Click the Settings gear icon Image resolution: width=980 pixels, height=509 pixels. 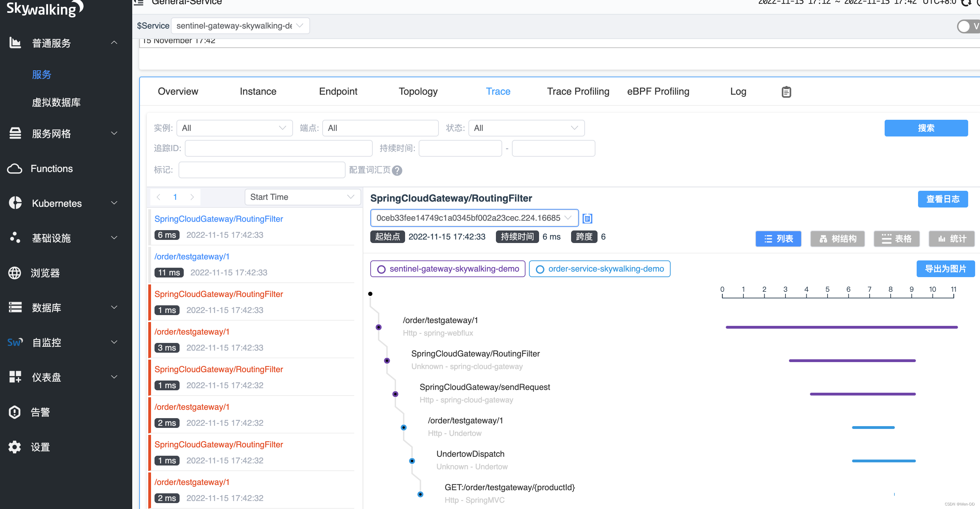click(x=15, y=447)
